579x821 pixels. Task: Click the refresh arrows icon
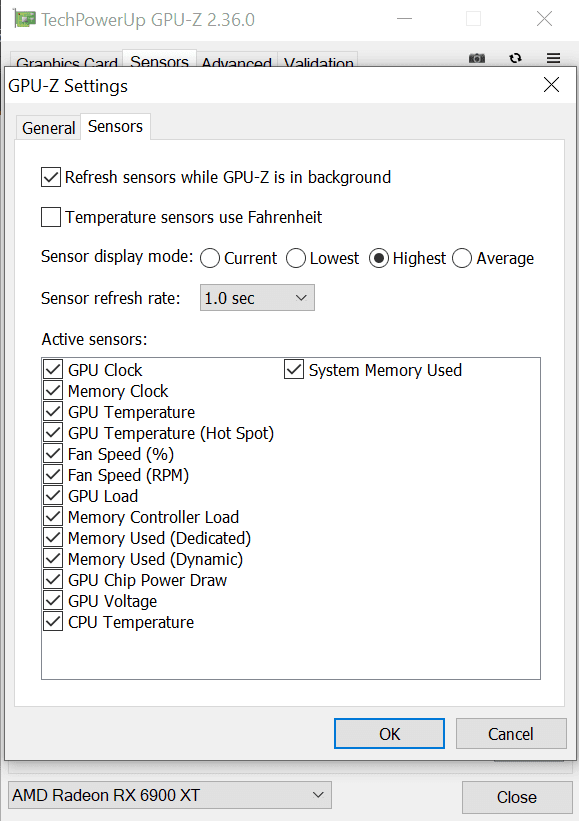click(516, 58)
